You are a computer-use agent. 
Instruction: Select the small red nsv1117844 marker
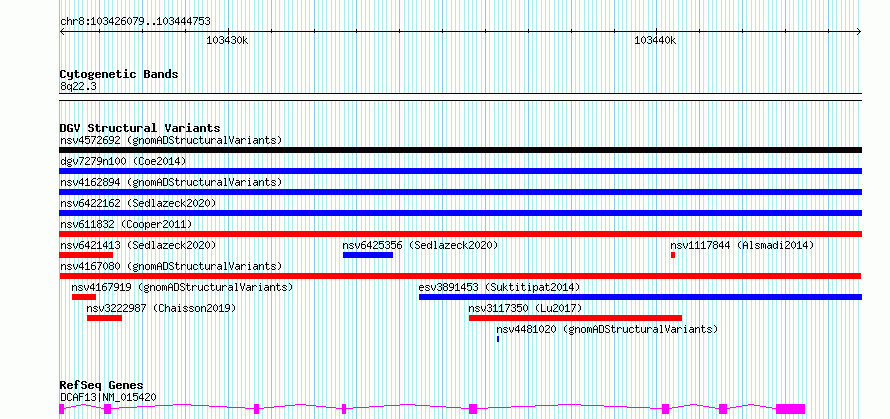point(673,255)
